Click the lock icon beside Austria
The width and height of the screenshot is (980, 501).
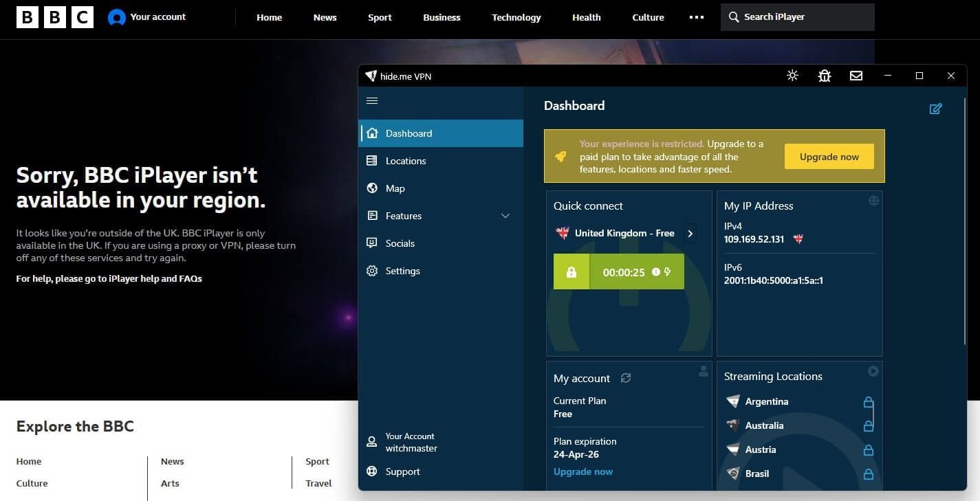(x=869, y=449)
